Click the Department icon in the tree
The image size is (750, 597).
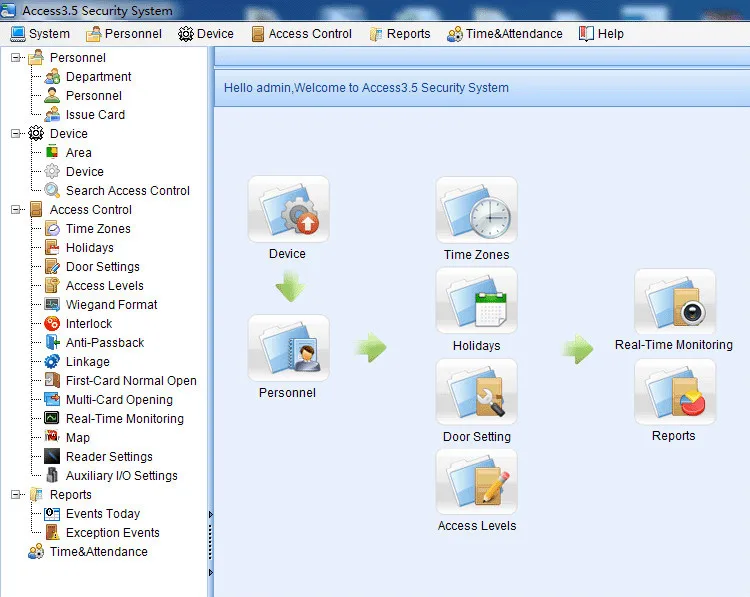[x=52, y=77]
